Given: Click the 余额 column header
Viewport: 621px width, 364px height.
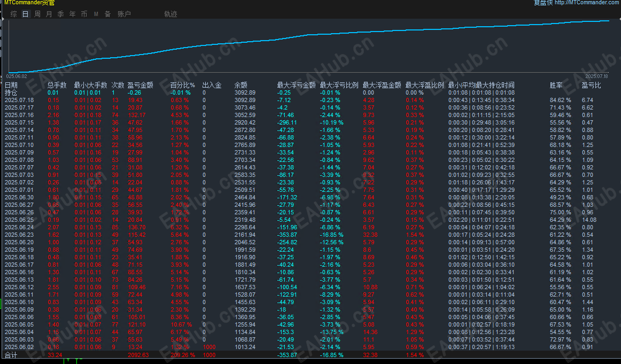Looking at the screenshot, I should 241,85.
